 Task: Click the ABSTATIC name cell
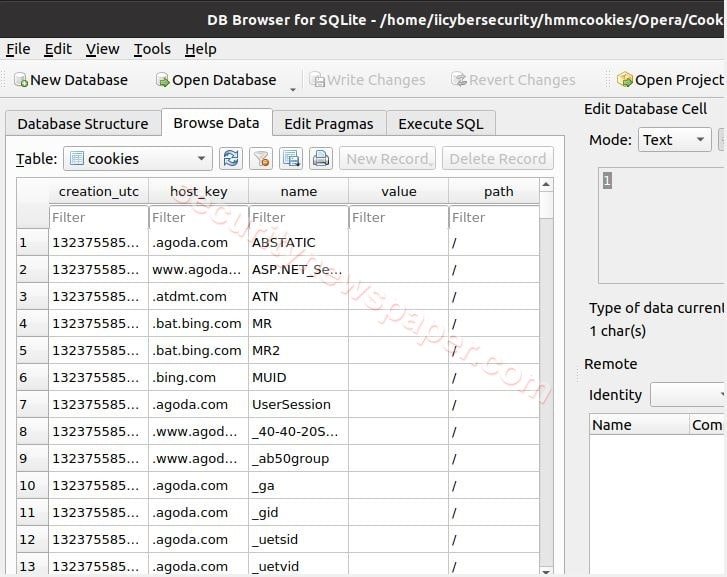tap(299, 242)
